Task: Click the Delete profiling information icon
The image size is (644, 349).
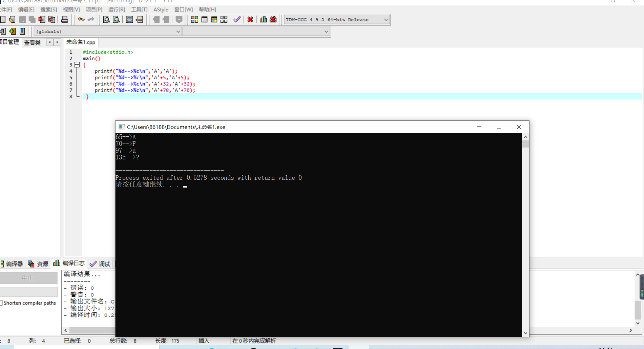Action: point(273,19)
